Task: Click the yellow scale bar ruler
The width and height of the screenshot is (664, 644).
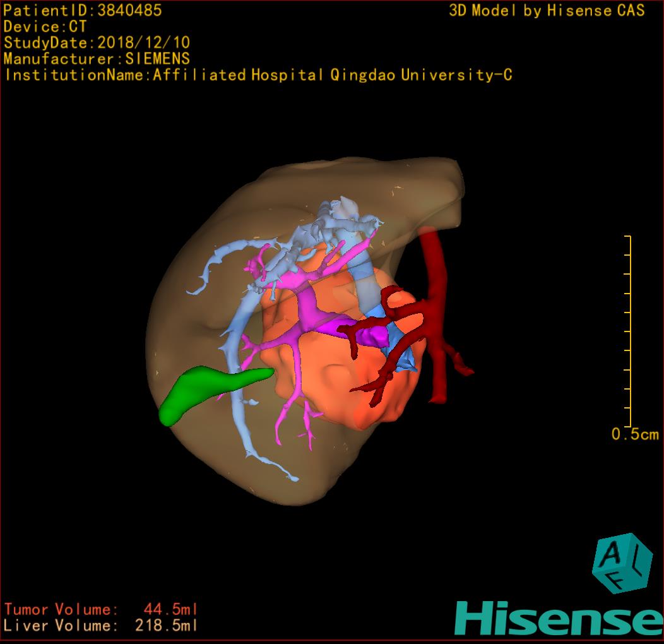Action: pos(629,331)
